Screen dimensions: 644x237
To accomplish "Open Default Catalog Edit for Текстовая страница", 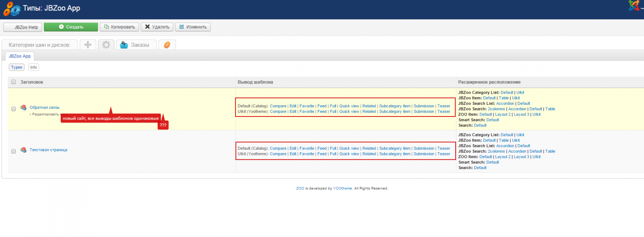I will tap(293, 149).
